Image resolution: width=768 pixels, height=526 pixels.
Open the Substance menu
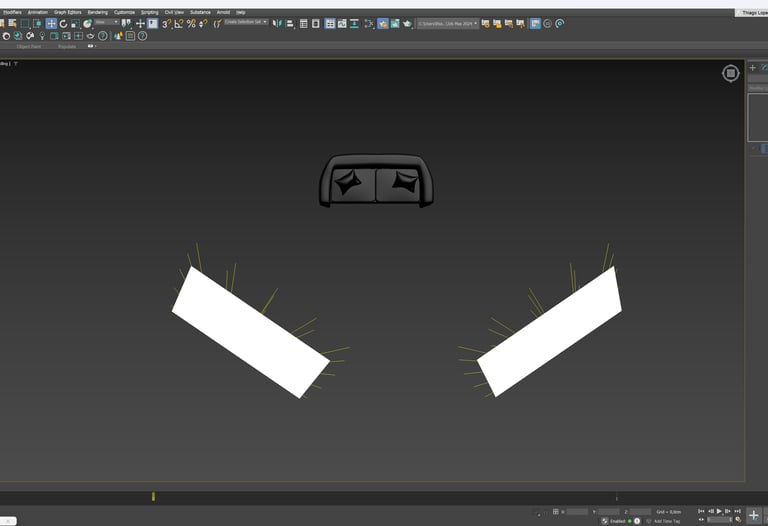tap(200, 12)
